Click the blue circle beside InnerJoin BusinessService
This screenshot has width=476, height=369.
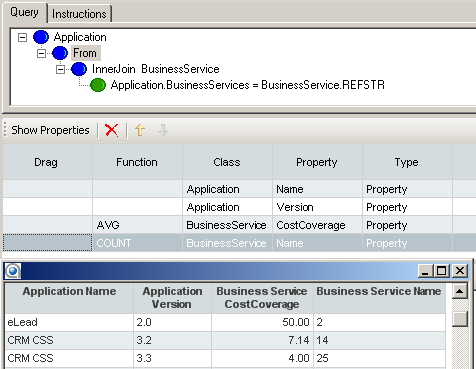[79, 69]
